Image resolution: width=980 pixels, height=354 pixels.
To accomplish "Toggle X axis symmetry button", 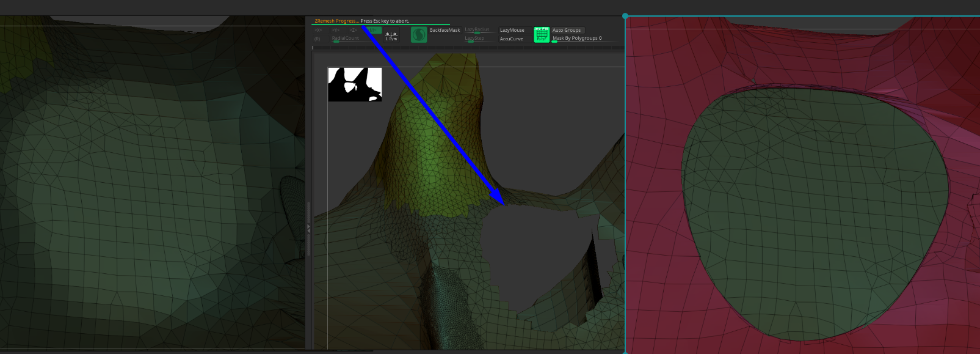I will coord(318,30).
